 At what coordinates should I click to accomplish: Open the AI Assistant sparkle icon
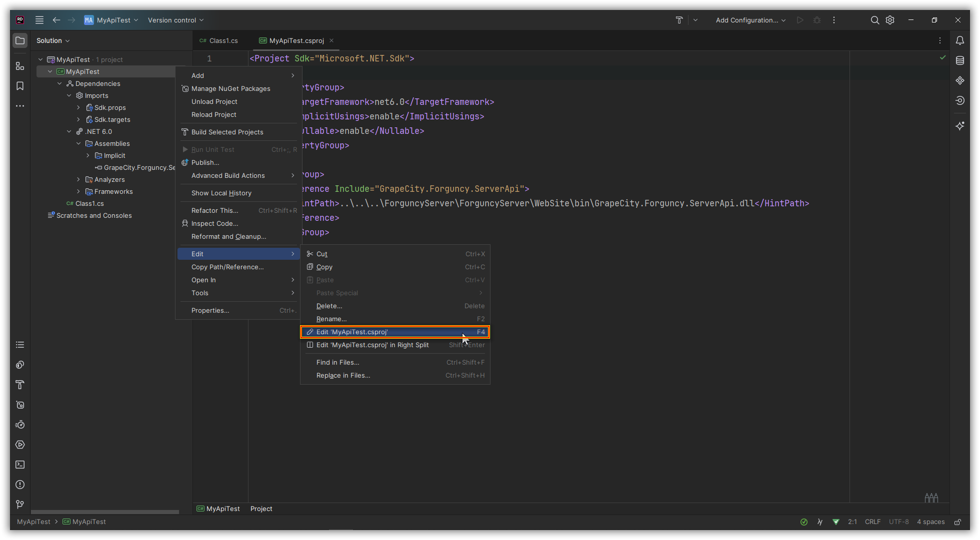[959, 126]
